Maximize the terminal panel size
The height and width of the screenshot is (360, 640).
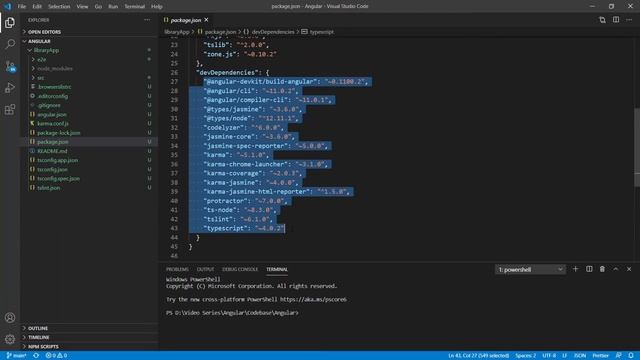tap(616, 269)
